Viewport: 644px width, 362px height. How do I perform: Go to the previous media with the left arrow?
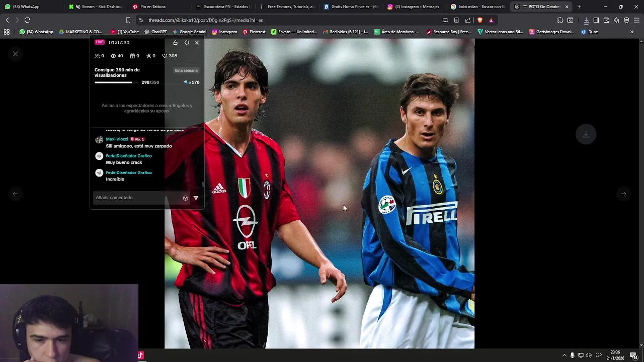point(16,194)
